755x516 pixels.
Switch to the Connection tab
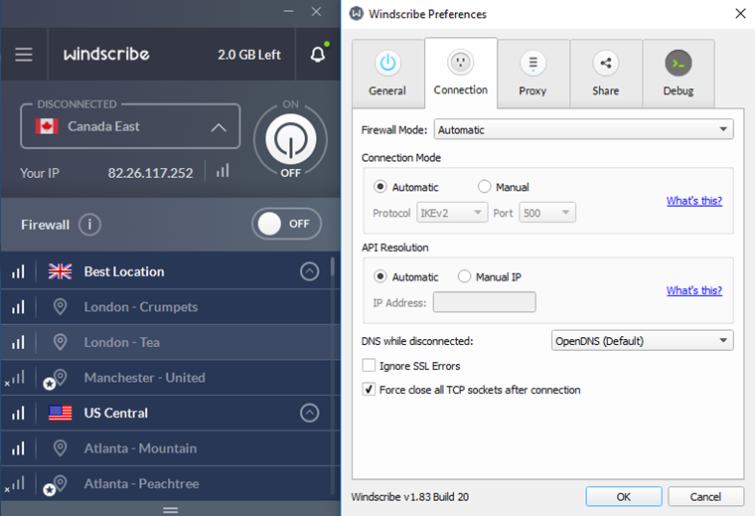point(461,73)
